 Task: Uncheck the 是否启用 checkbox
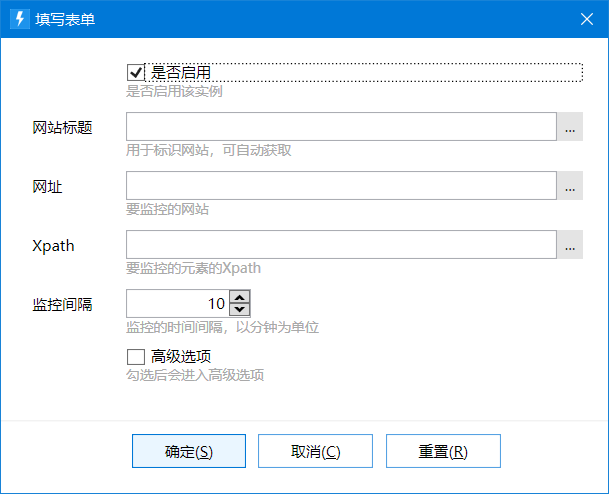136,73
